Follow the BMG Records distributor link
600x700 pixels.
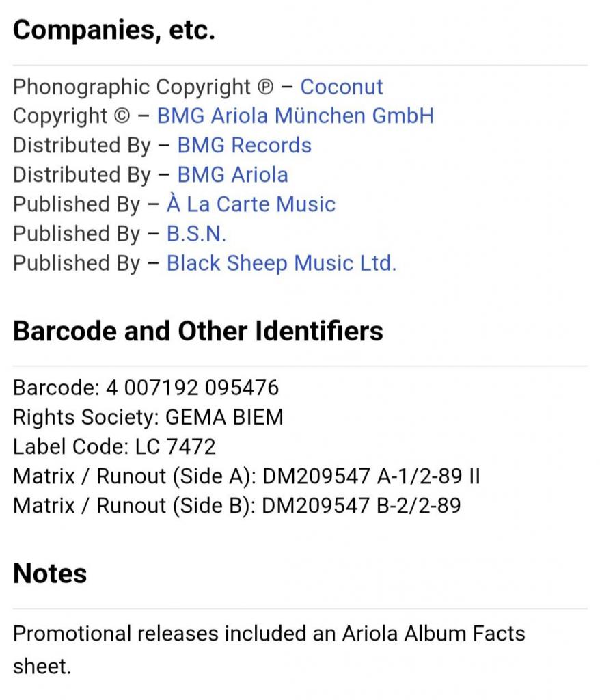pos(244,145)
